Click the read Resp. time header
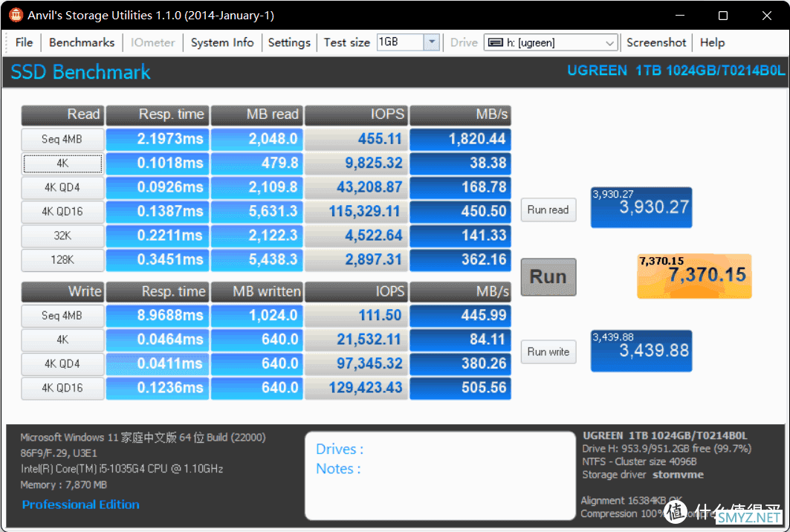This screenshot has width=790, height=532. click(158, 115)
